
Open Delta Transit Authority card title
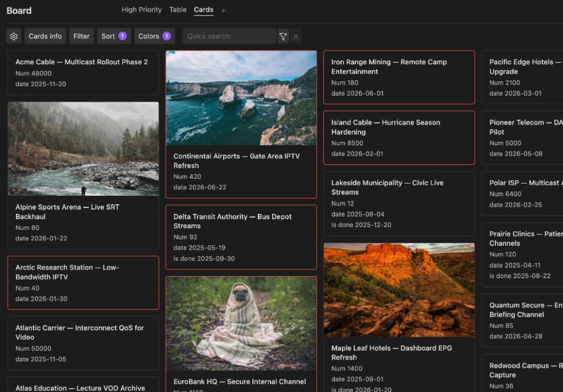(233, 221)
